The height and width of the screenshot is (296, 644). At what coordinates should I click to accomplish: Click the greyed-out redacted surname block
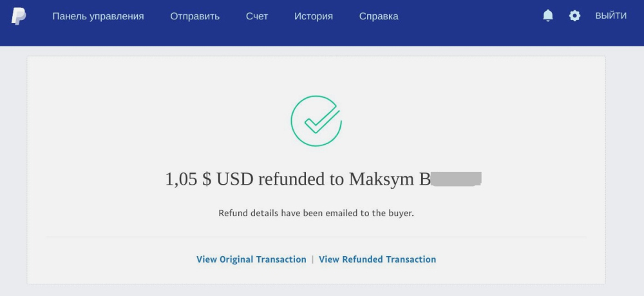pyautogui.click(x=457, y=179)
